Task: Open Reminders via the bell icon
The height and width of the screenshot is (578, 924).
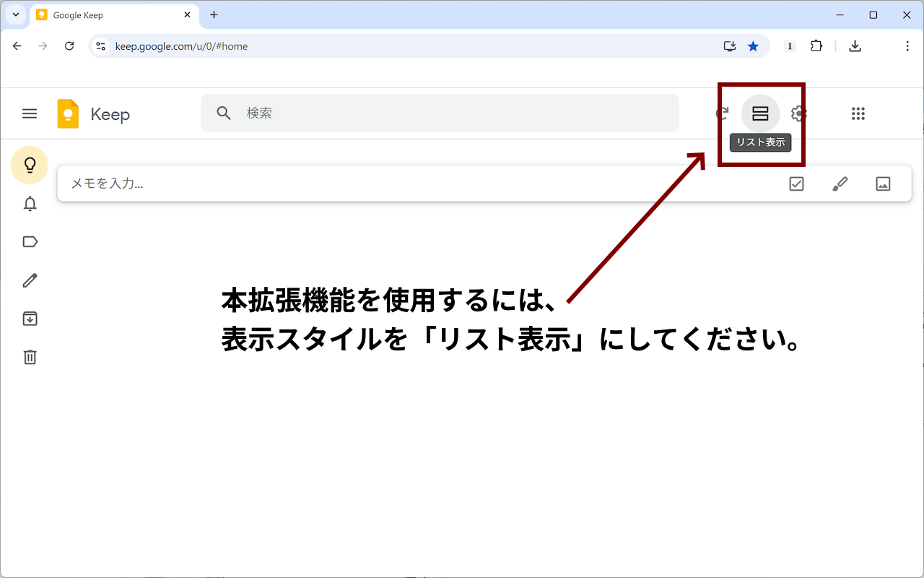Action: (30, 204)
